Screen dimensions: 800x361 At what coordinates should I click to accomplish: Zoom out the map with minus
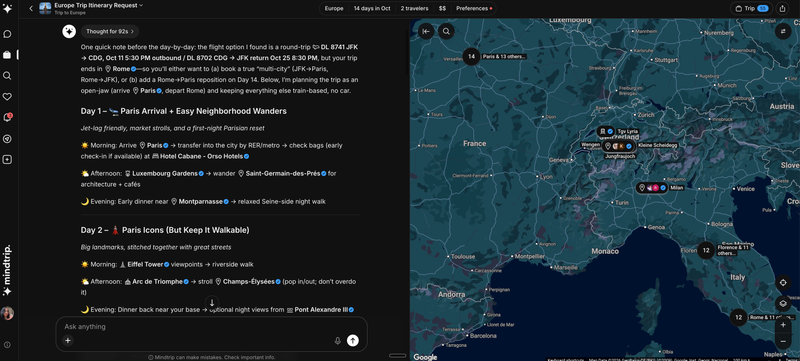(x=783, y=341)
